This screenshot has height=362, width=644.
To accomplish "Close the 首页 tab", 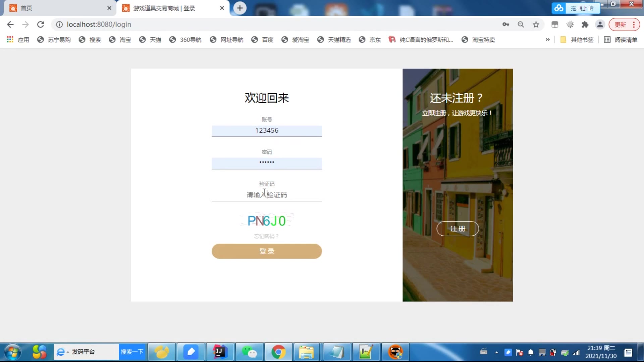I will [109, 8].
